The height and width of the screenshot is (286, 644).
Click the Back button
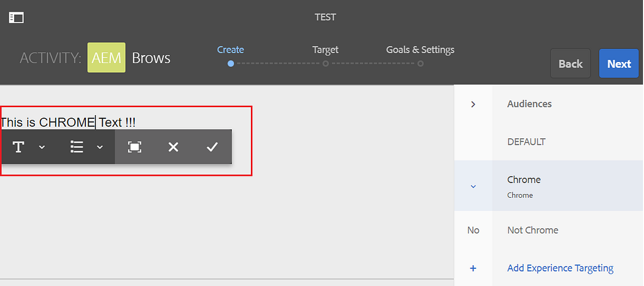[570, 64]
